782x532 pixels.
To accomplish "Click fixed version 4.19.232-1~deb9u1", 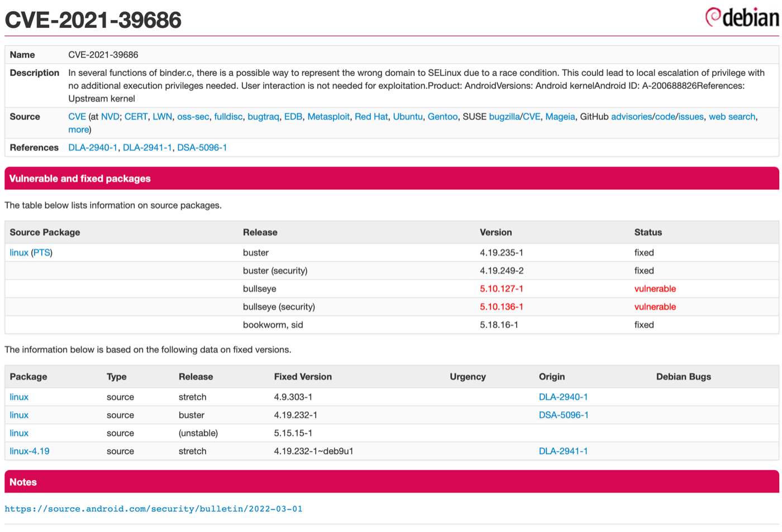I will point(313,451).
